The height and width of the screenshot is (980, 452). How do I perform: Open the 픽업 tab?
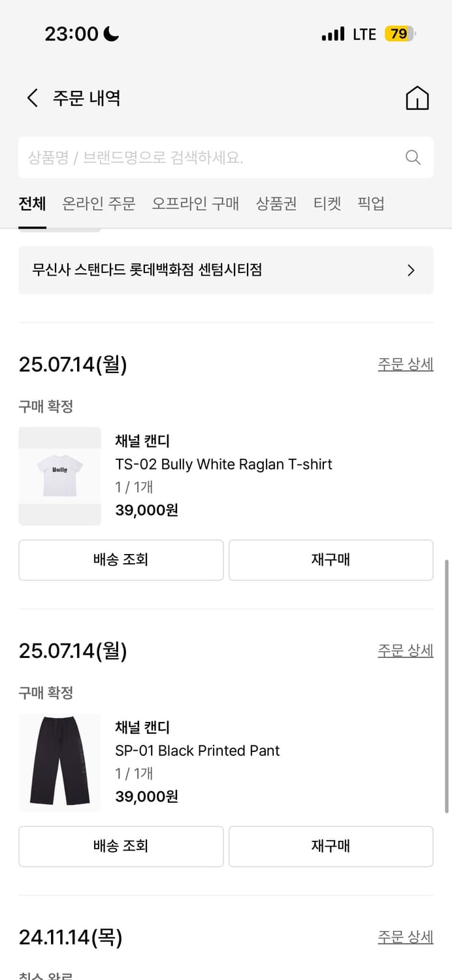[x=371, y=204]
